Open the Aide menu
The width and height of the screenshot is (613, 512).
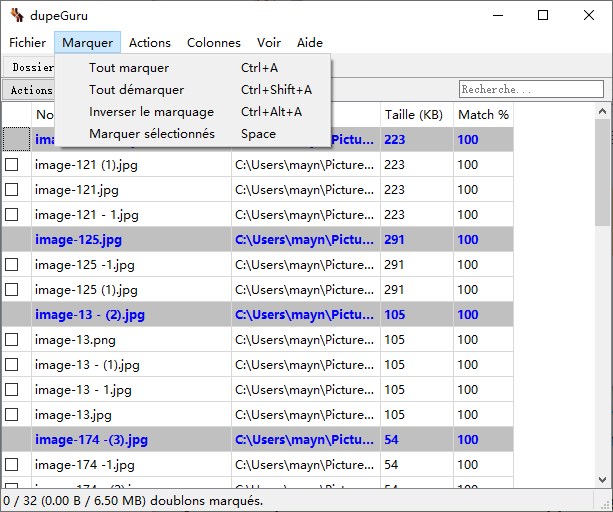[x=310, y=43]
